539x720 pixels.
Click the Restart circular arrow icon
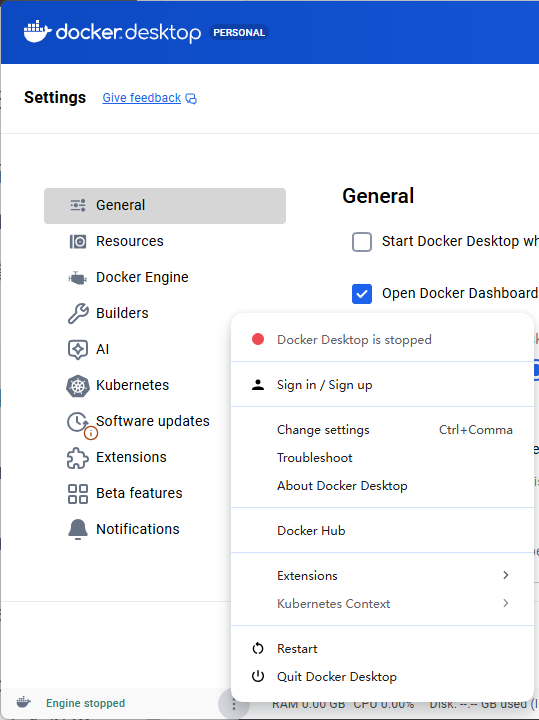coord(258,648)
